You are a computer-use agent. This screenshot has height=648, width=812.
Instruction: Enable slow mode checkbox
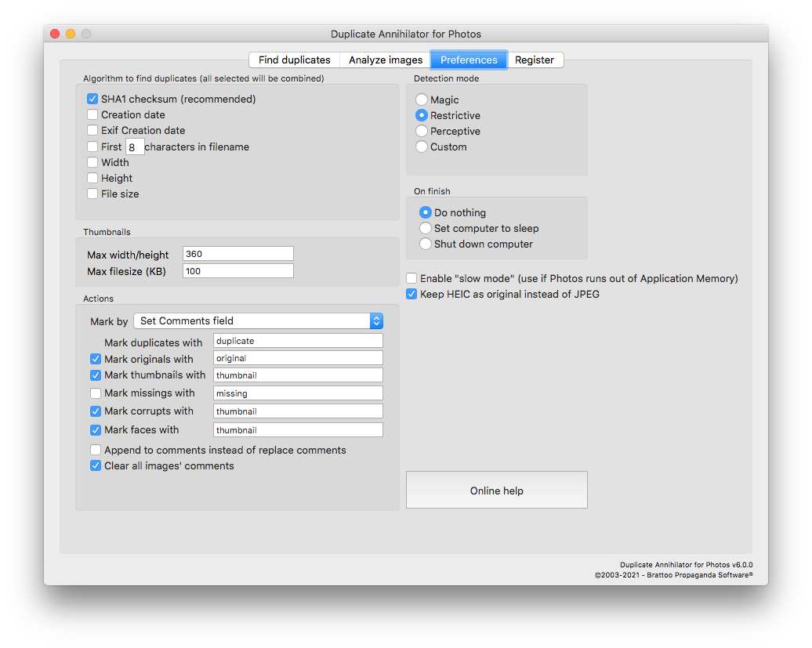(x=411, y=278)
